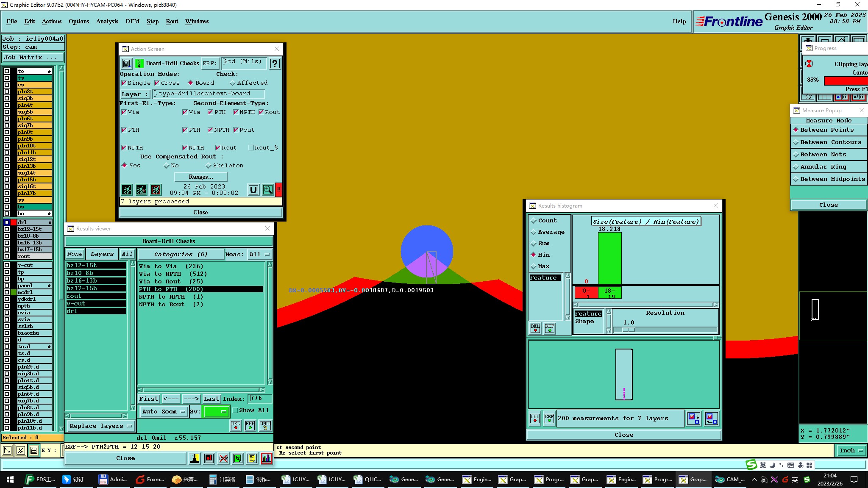Click the U-shaped icon in Action Screen
This screenshot has height=488, width=868.
pyautogui.click(x=253, y=190)
